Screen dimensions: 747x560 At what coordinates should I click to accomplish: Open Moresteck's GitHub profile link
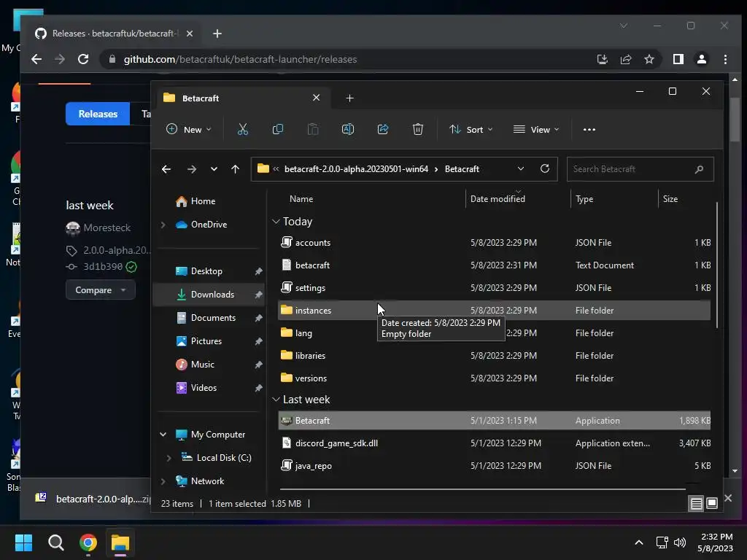[x=107, y=227]
